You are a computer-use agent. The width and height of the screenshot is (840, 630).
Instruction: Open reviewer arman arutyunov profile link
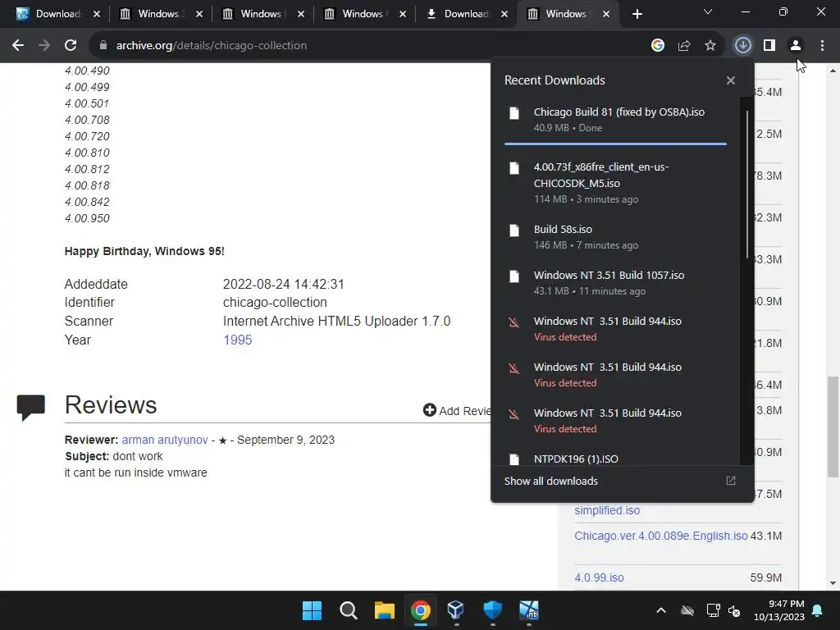164,440
